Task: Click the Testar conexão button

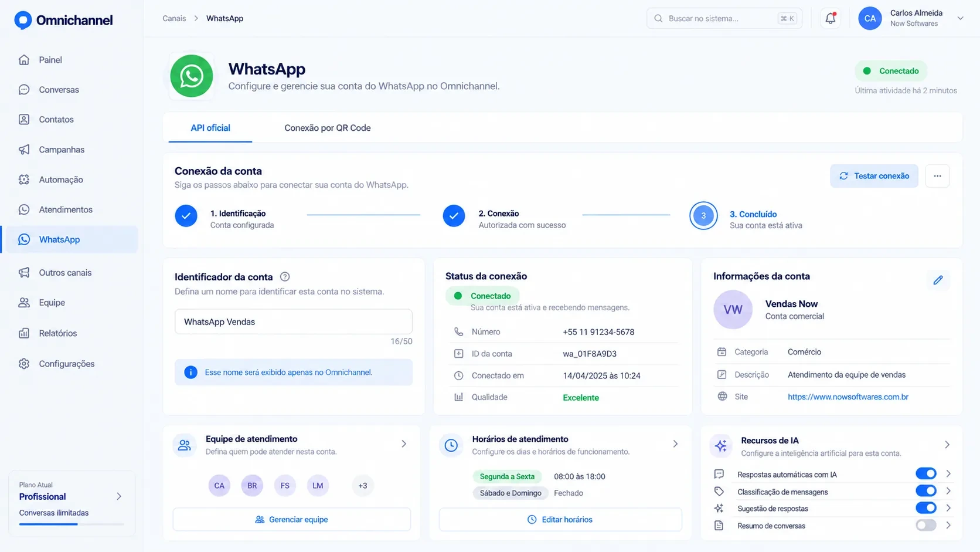Action: pyautogui.click(x=874, y=176)
